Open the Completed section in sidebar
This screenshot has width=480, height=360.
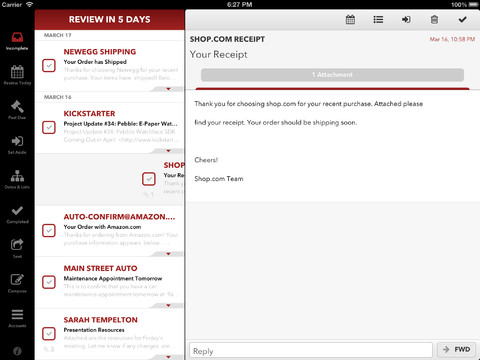[17, 214]
